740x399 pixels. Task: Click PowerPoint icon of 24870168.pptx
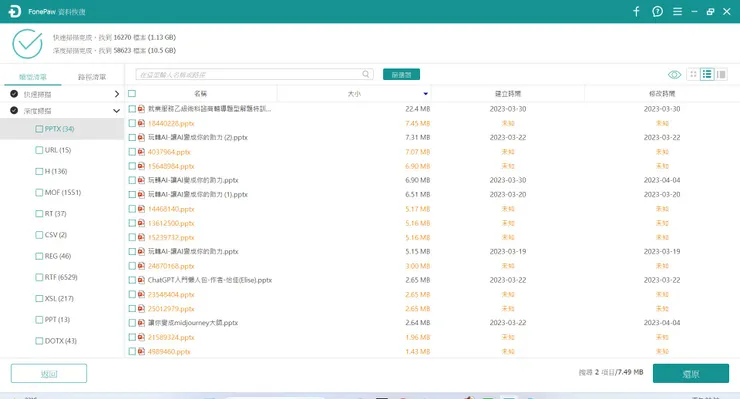(141, 266)
